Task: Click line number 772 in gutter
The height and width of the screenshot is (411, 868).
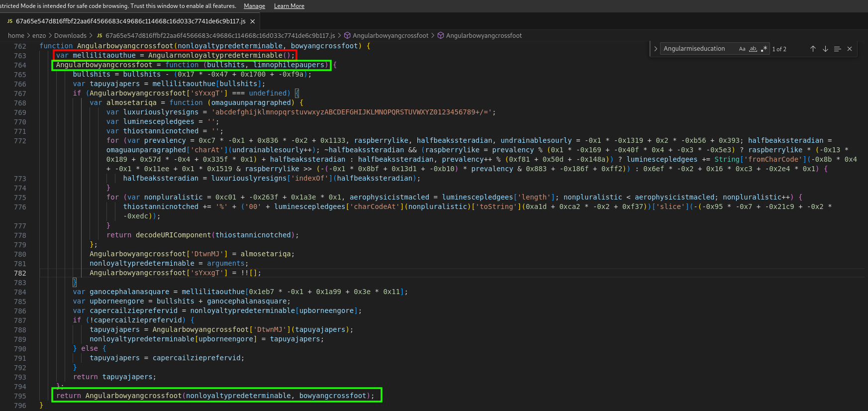Action: (20, 141)
